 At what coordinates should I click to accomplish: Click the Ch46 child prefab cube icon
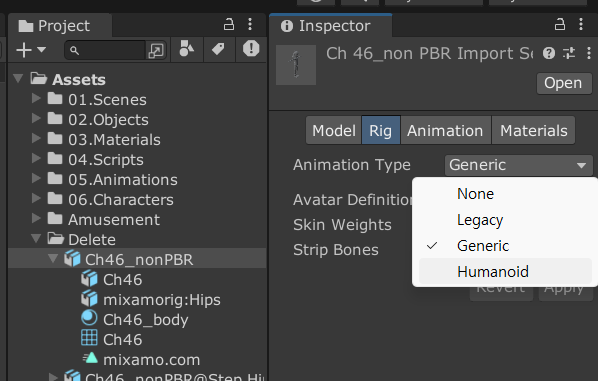coord(90,278)
